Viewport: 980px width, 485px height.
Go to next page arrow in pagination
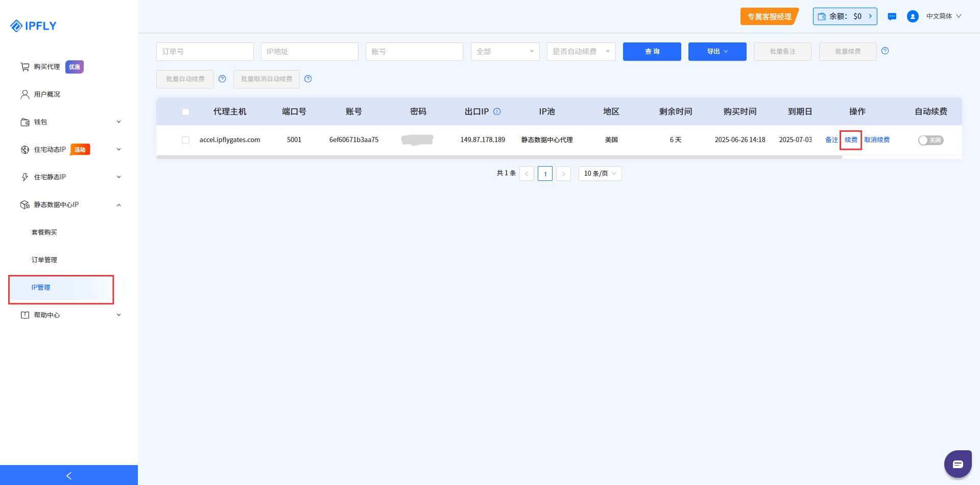[x=563, y=174]
